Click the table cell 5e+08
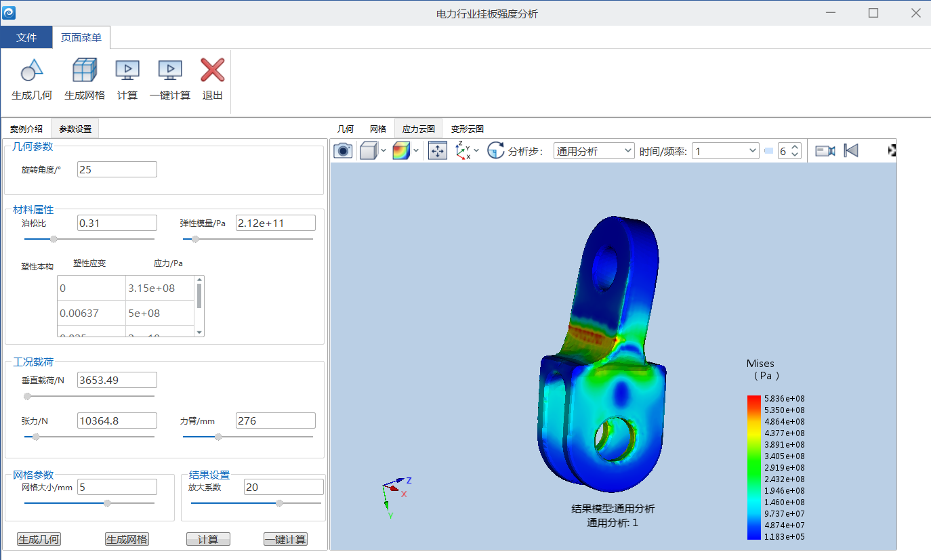Image resolution: width=931 pixels, height=560 pixels. [x=160, y=313]
